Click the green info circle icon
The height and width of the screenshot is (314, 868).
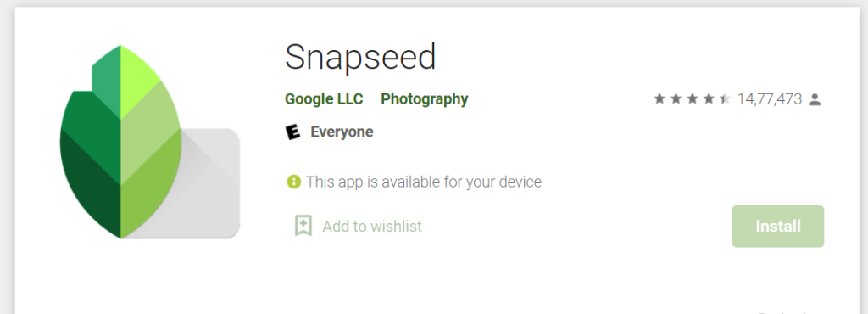click(x=293, y=182)
